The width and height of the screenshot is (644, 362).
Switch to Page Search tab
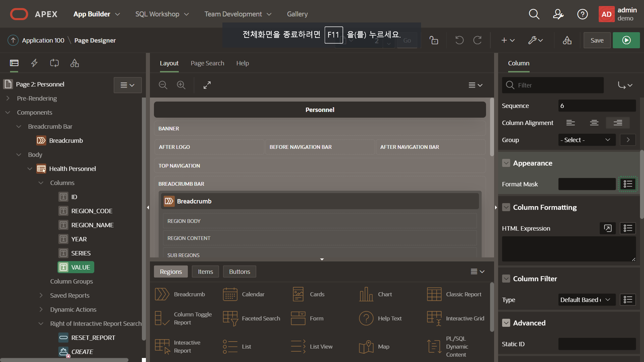tap(207, 63)
